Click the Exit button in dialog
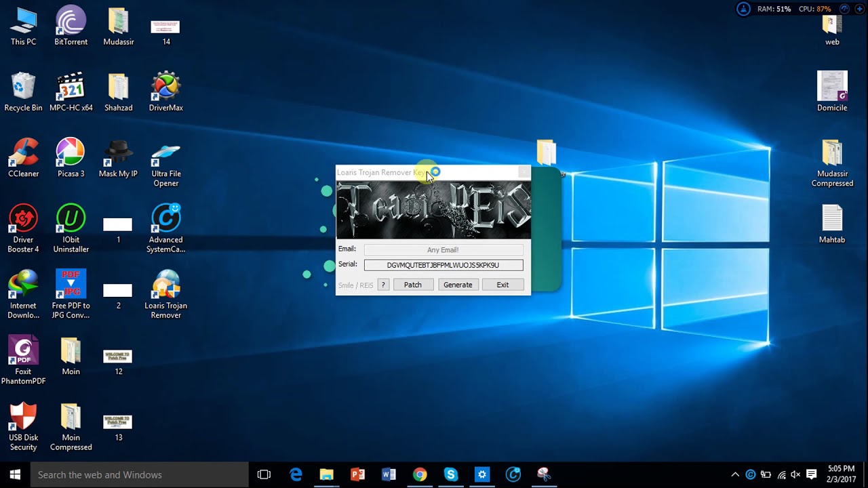The width and height of the screenshot is (868, 488). coord(502,285)
